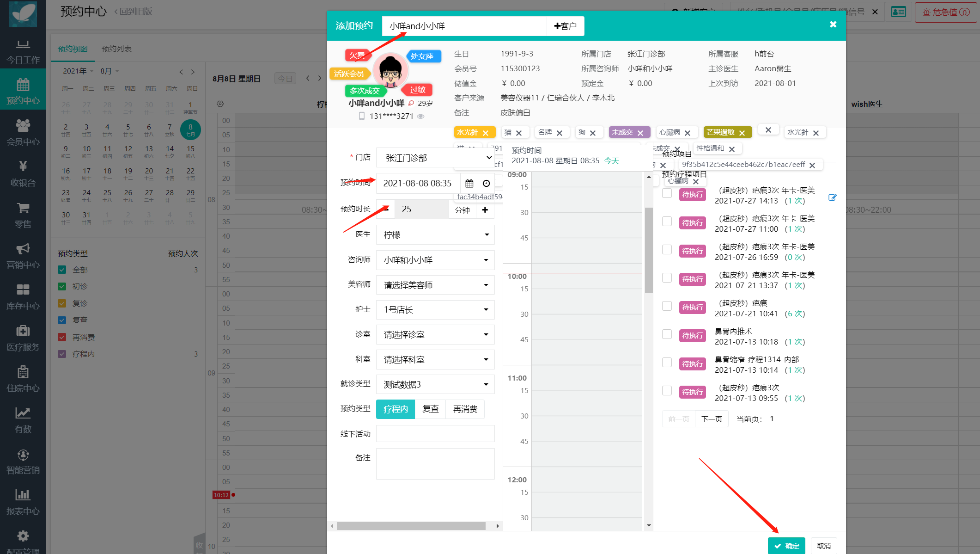Viewport: 980px width, 554px height.
Task: Check the 鼻骨缩窄-疗程1314-内部 checkbox
Action: pyautogui.click(x=667, y=363)
